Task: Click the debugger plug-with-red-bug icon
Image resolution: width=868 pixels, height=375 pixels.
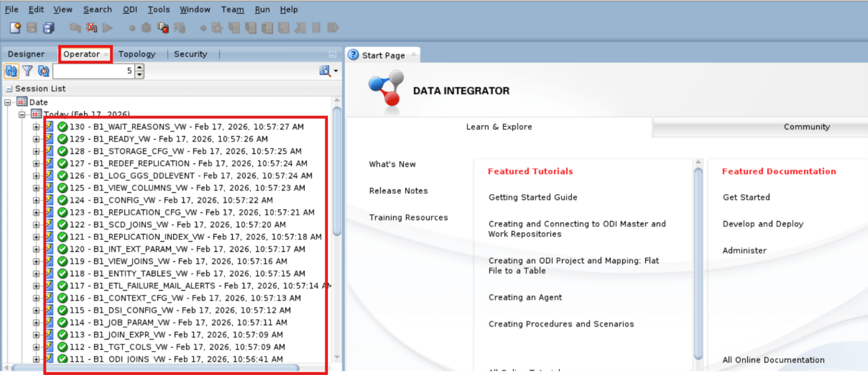Action: click(163, 28)
